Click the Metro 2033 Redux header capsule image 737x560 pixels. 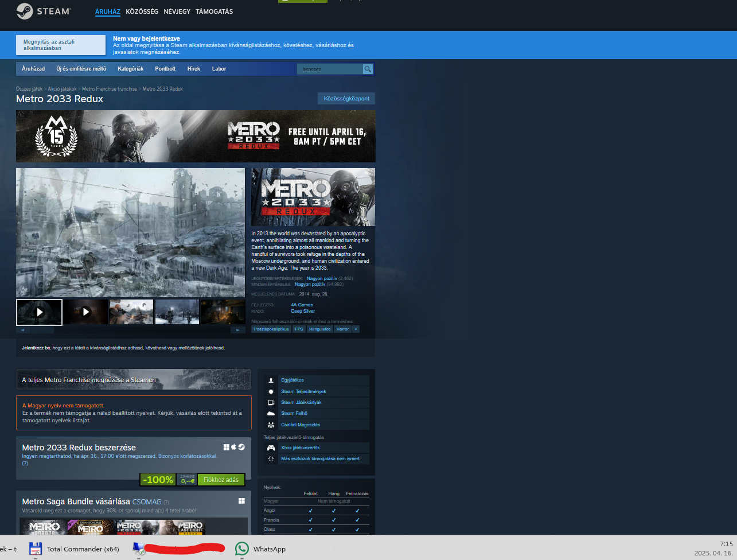(x=313, y=197)
